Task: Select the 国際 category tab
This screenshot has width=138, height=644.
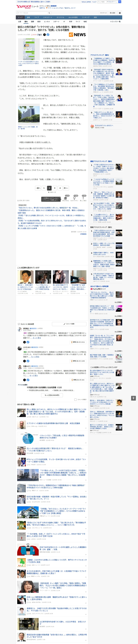Action: [32, 21]
